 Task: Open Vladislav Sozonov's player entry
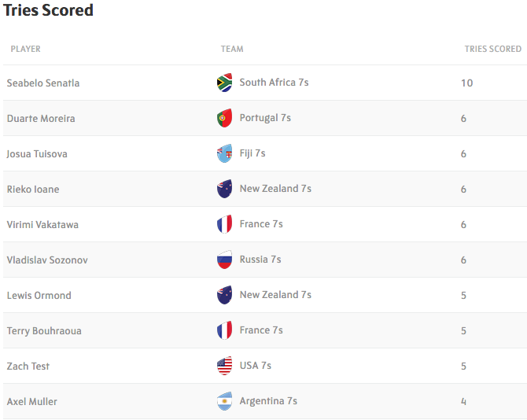(47, 260)
